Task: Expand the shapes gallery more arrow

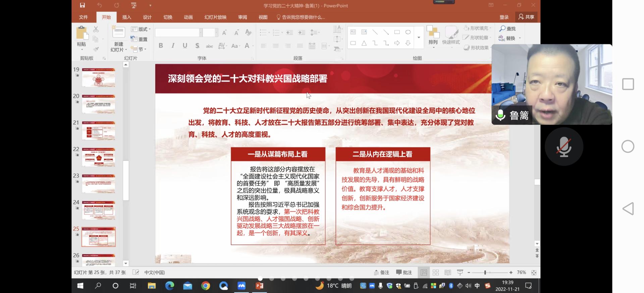Action: point(419,38)
